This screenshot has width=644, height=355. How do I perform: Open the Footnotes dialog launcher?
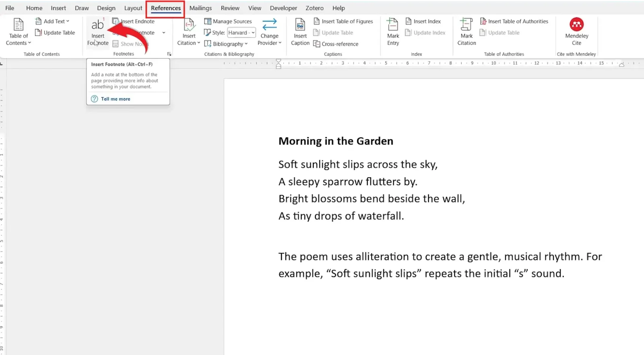coord(169,54)
